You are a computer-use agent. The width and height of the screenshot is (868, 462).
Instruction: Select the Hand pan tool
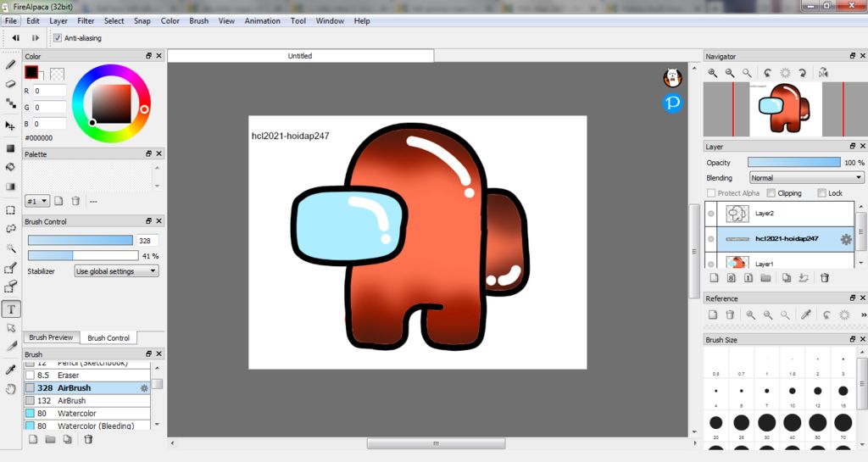pyautogui.click(x=10, y=389)
